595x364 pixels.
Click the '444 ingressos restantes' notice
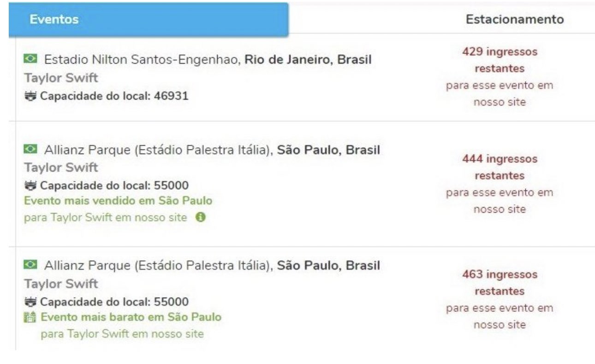[x=500, y=167]
